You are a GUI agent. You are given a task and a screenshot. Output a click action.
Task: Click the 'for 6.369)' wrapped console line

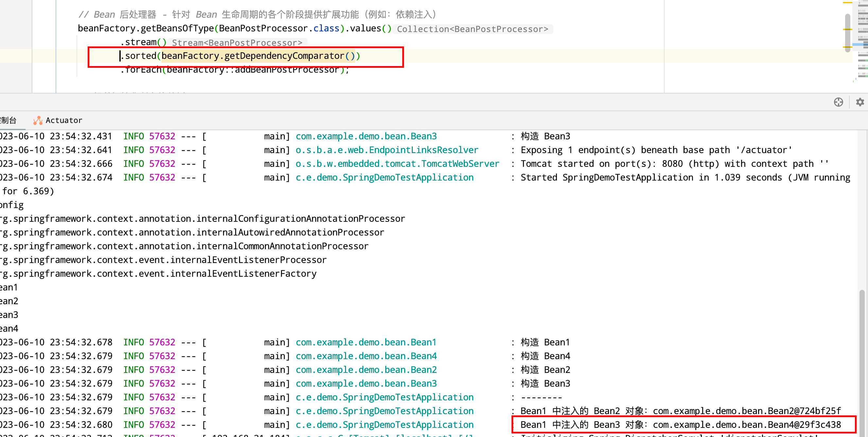coord(28,191)
